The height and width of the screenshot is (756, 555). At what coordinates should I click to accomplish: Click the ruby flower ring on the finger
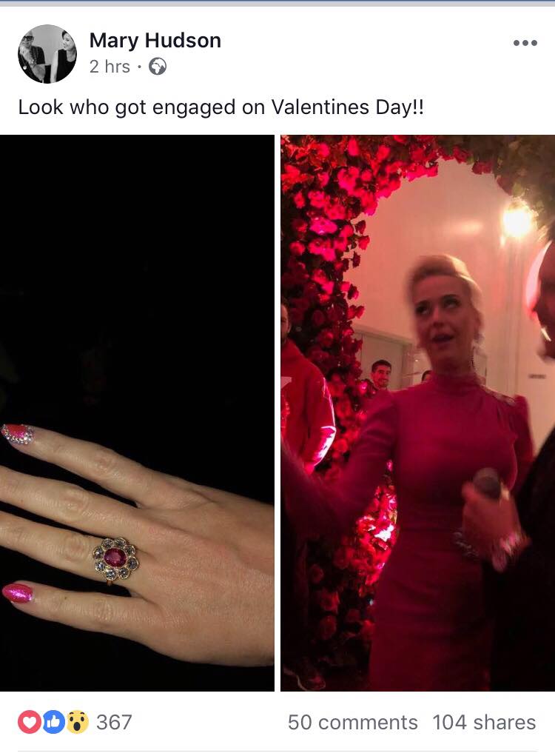(115, 558)
